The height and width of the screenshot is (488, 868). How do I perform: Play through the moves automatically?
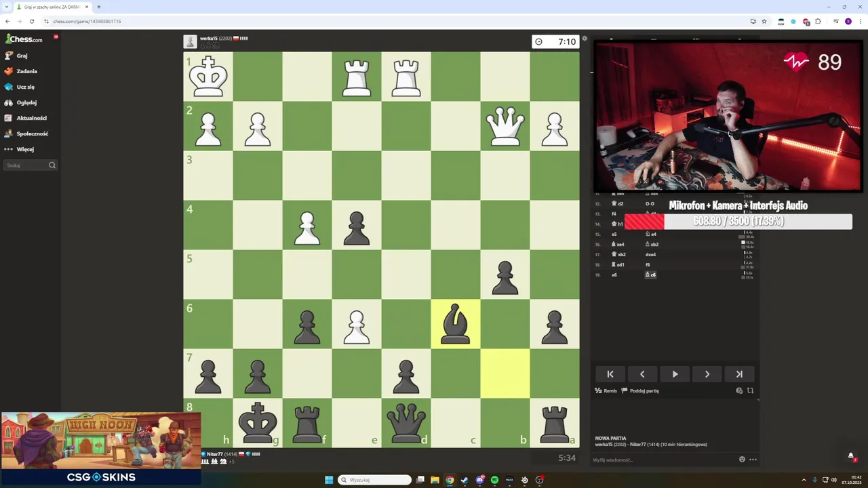675,374
